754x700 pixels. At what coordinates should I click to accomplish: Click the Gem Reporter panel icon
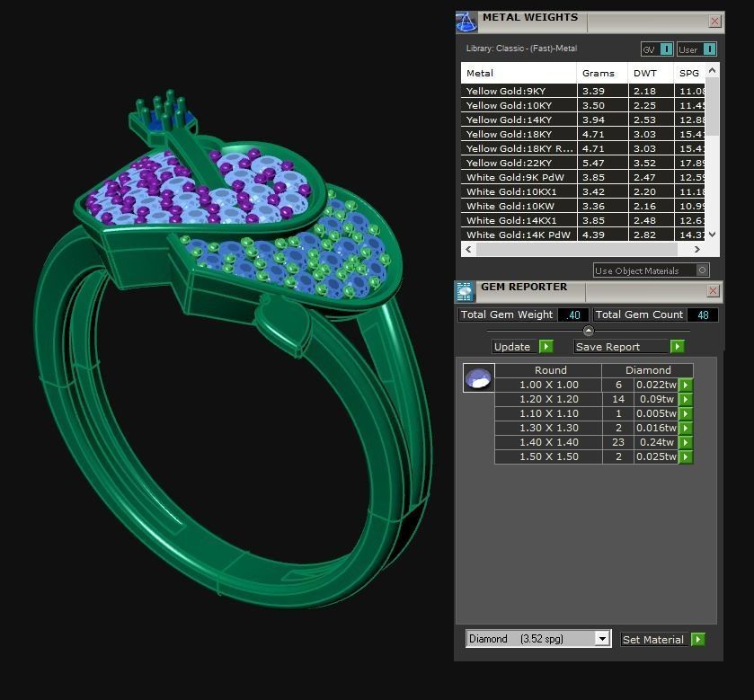(x=464, y=292)
